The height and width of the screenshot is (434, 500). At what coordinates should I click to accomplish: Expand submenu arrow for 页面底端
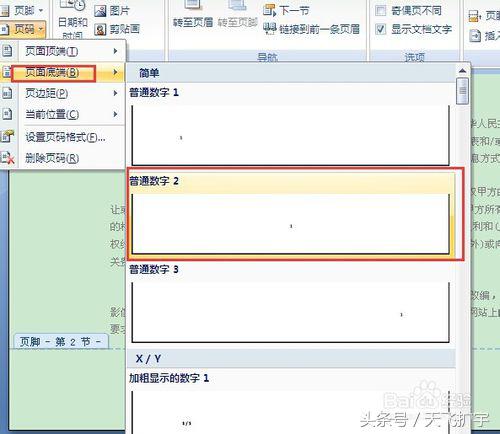click(115, 72)
